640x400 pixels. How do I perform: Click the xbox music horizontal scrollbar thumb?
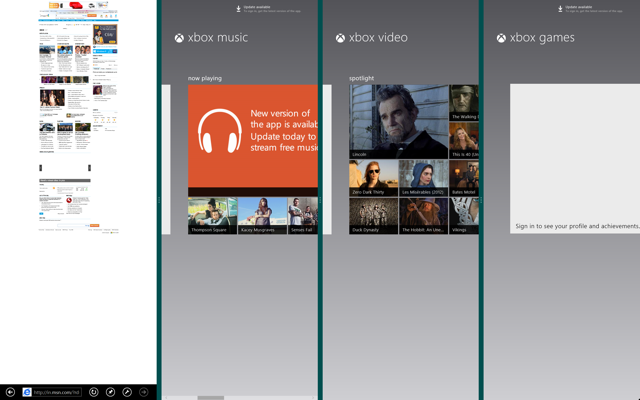pyautogui.click(x=211, y=398)
